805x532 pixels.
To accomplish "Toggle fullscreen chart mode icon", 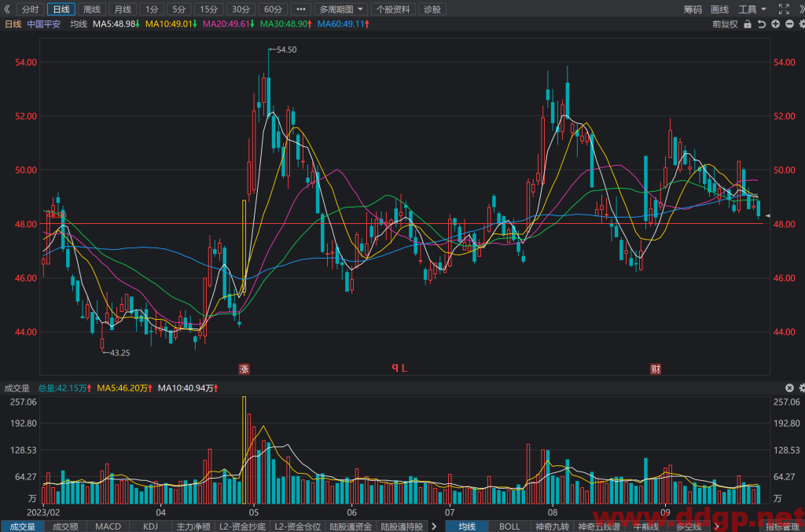I will tap(784, 9).
